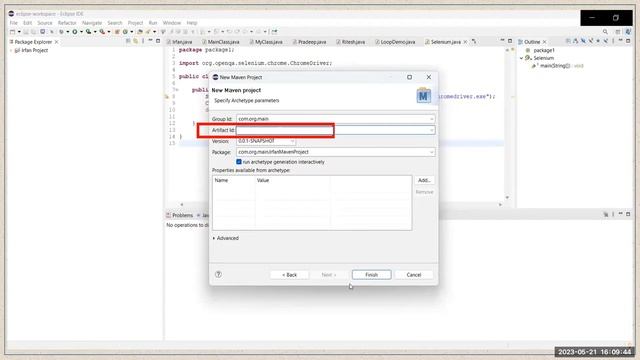Click the New toolbar icon in Eclipse
This screenshot has width=640, height=360.
click(12, 32)
